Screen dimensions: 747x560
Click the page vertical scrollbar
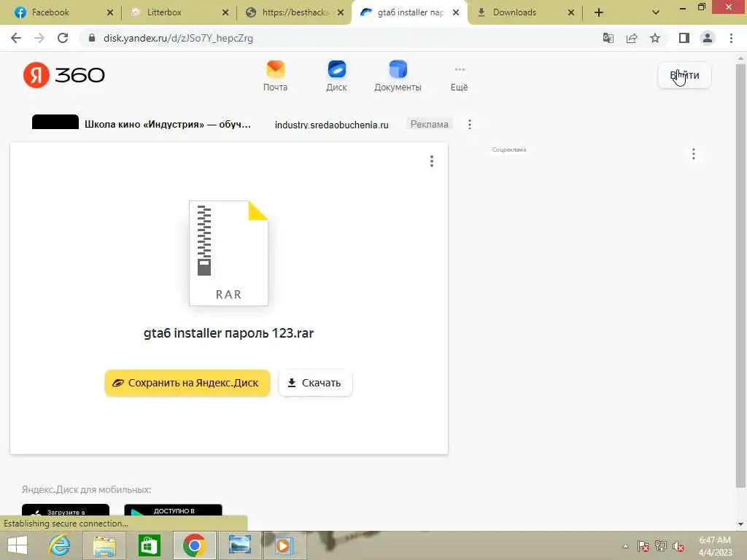pyautogui.click(x=740, y=275)
